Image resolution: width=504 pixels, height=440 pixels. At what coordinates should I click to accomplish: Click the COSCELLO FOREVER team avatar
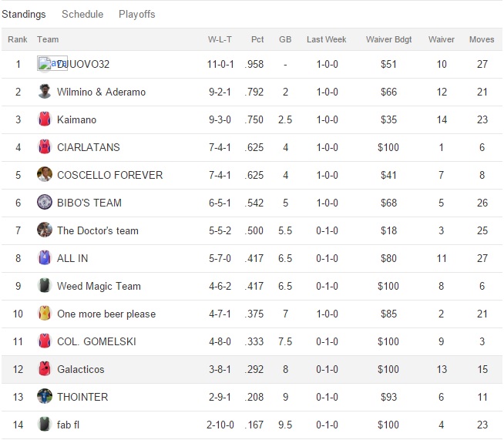[45, 175]
